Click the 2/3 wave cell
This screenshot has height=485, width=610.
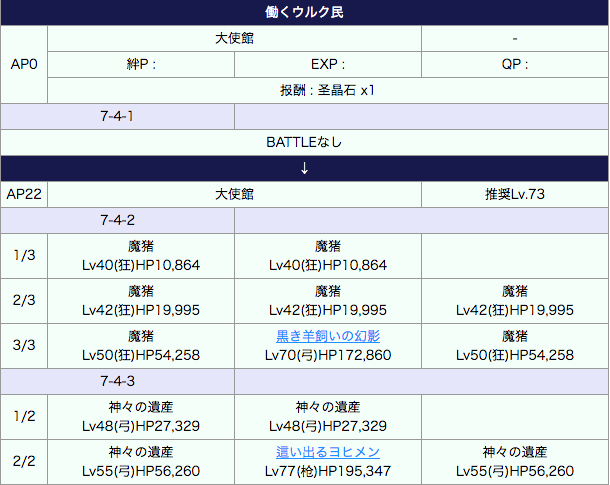[24, 300]
